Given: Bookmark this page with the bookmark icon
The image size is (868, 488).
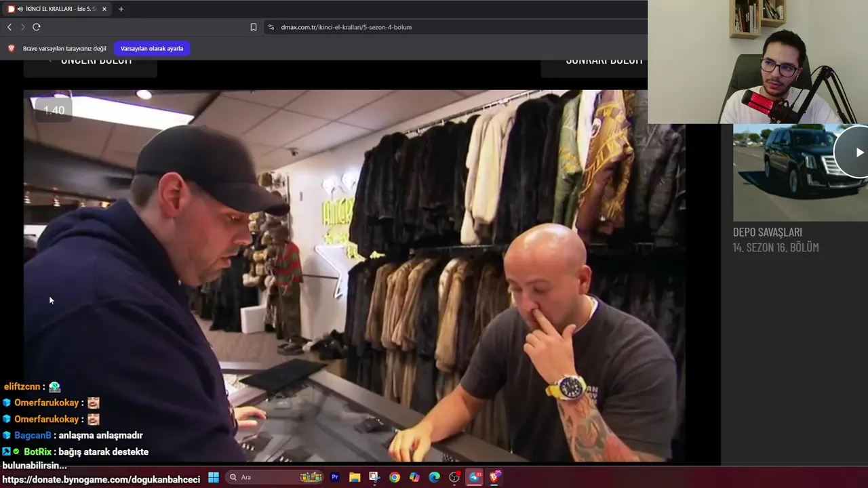Looking at the screenshot, I should click(254, 27).
